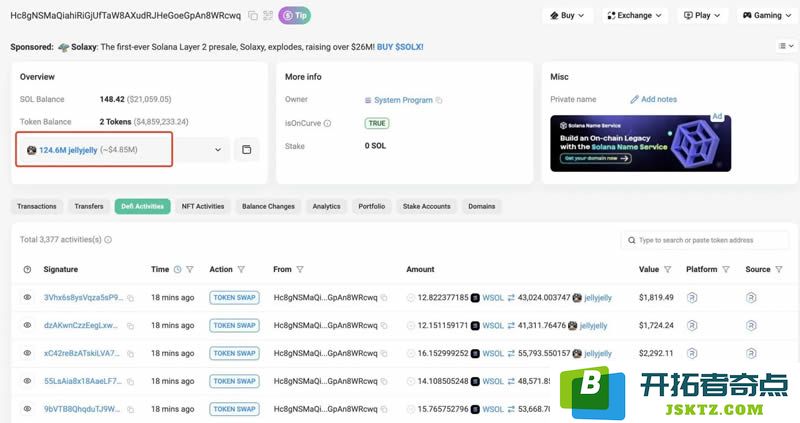Screen dimensions: 800x423
Task: Open the From column filter
Action: coord(300,269)
